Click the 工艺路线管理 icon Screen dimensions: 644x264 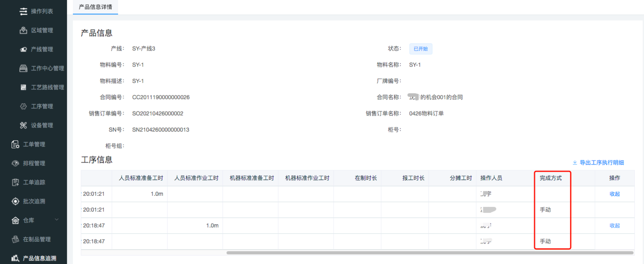click(x=23, y=87)
